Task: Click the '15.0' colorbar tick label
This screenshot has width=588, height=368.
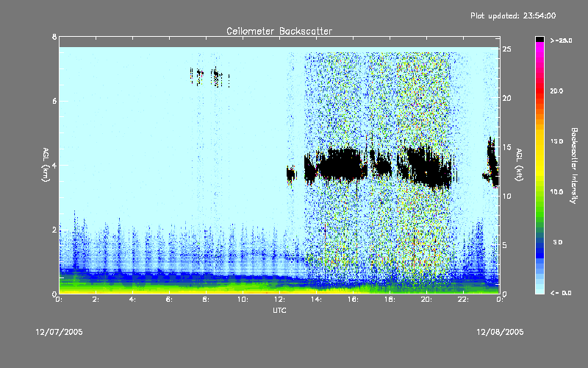Action: [x=556, y=141]
